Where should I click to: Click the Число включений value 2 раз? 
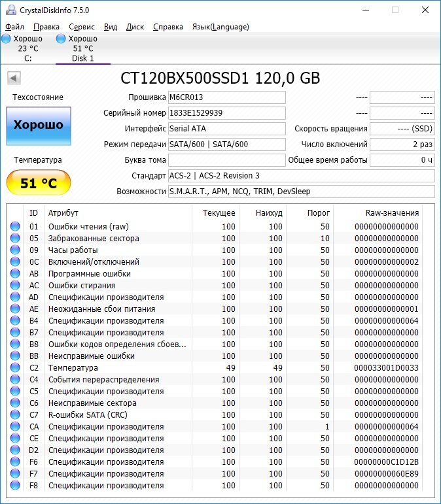tap(402, 144)
